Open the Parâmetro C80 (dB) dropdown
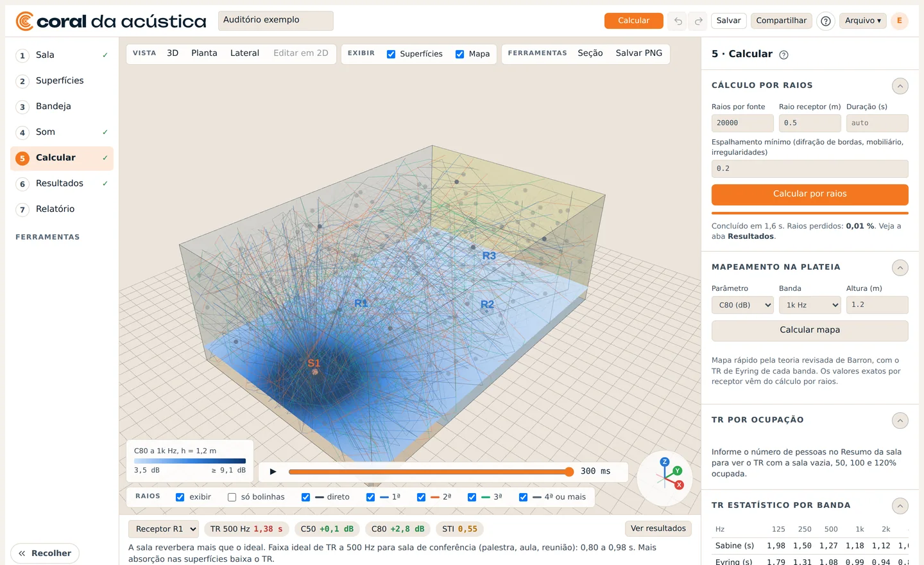The height and width of the screenshot is (565, 924). [x=742, y=305]
